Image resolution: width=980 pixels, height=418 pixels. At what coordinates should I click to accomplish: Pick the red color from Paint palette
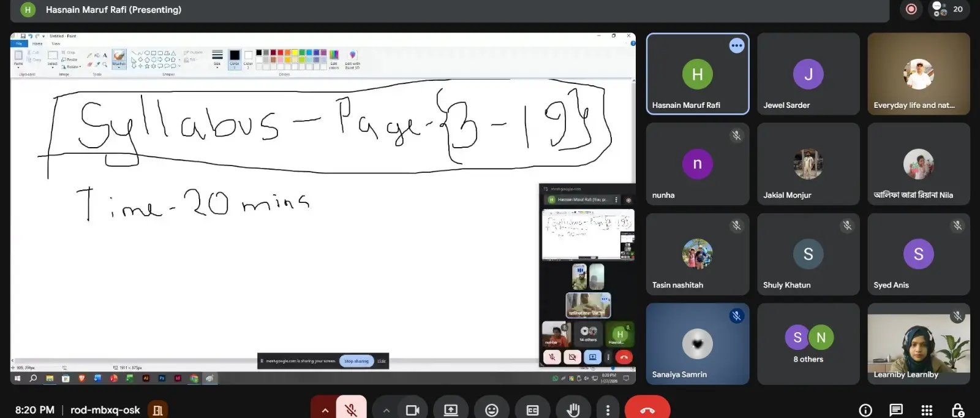coord(281,53)
